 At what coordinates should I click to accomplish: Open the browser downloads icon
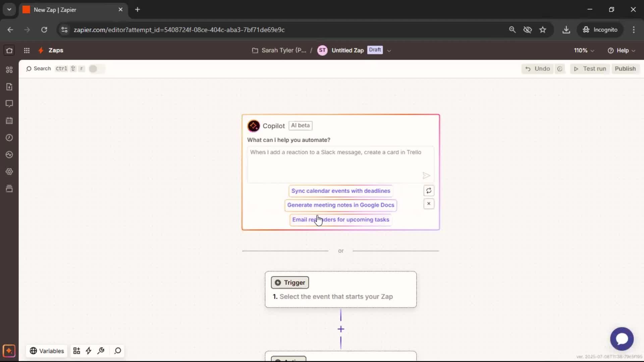(566, 30)
